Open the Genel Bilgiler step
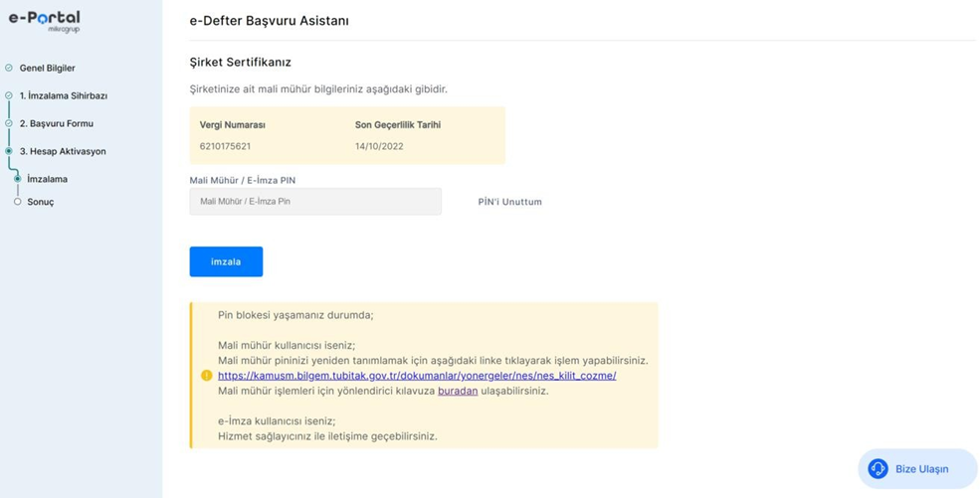 (47, 69)
